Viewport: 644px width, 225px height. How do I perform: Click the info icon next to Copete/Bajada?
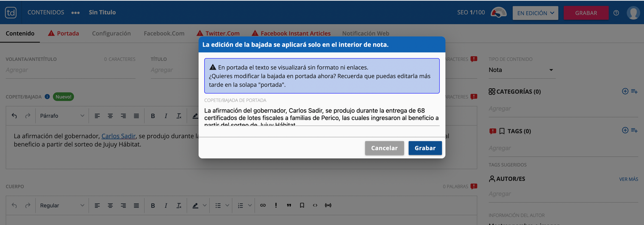click(x=47, y=97)
